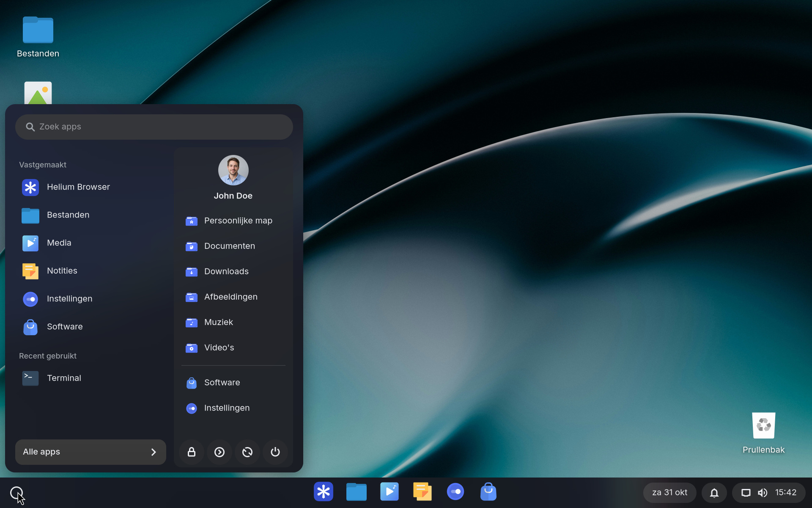
Task: Open Instellingen in the user panel
Action: [233, 408]
